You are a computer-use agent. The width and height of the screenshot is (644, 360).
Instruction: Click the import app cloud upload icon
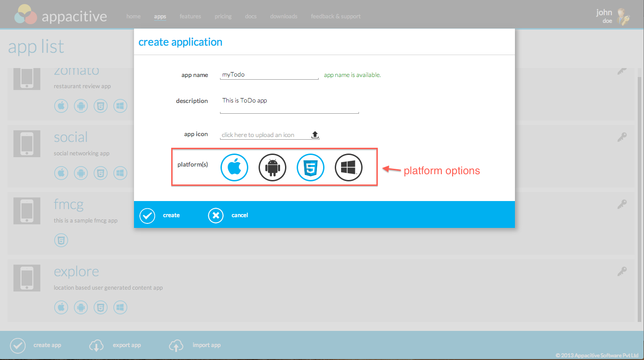(176, 345)
